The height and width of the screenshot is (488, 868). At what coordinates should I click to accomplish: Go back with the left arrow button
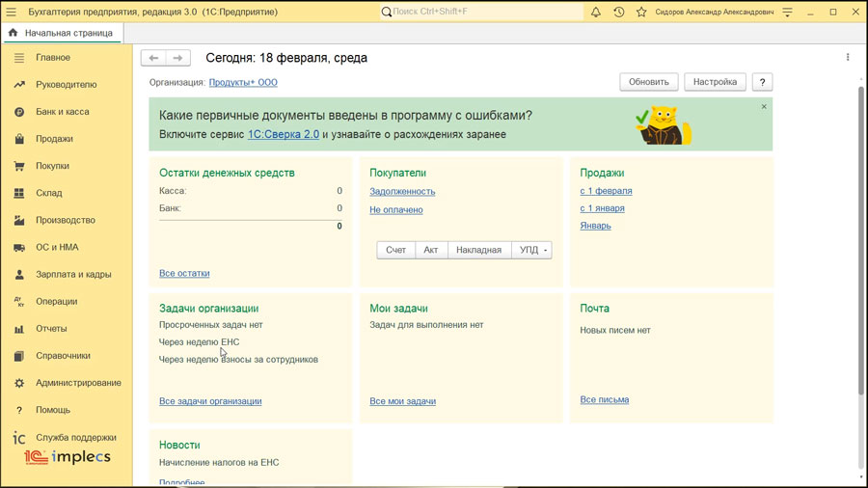(x=153, y=58)
